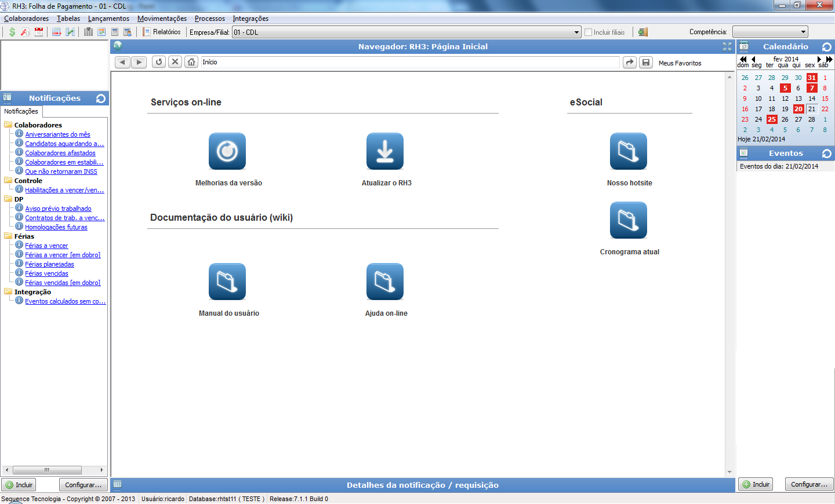Screen dimensions: 835x504
Task: Open the Competência dropdown
Action: click(x=803, y=32)
